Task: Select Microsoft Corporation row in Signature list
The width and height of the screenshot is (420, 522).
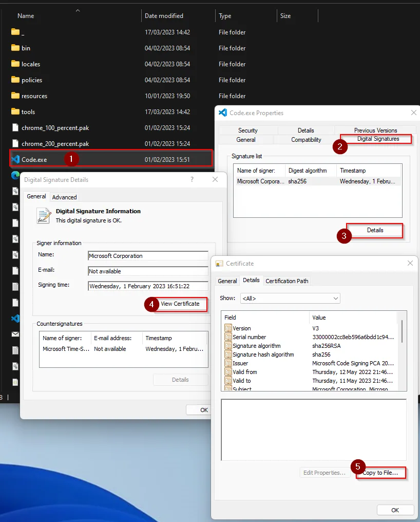Action: [317, 181]
